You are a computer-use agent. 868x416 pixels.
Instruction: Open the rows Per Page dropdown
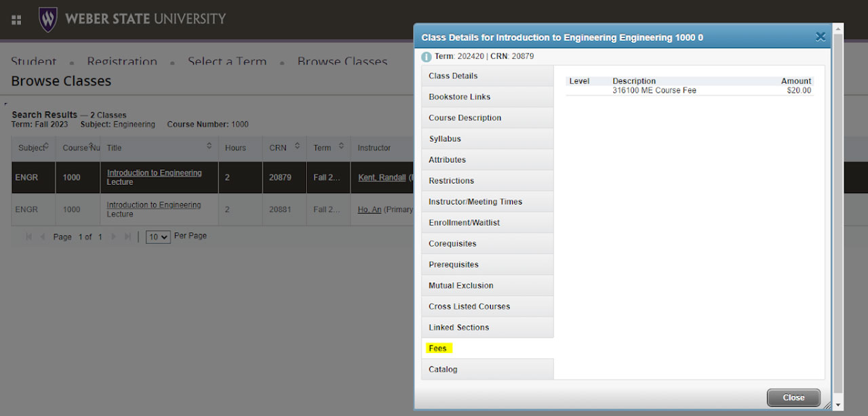[158, 237]
